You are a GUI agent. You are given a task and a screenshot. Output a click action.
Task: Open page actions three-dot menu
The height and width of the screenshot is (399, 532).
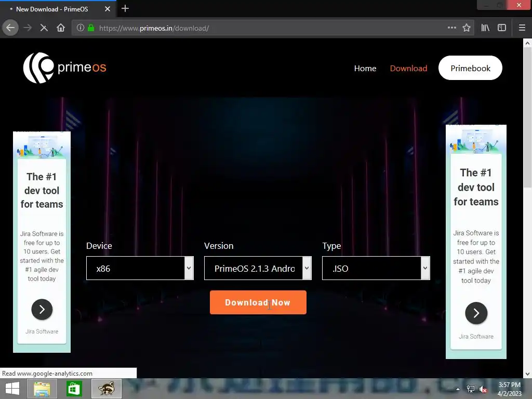click(x=451, y=28)
